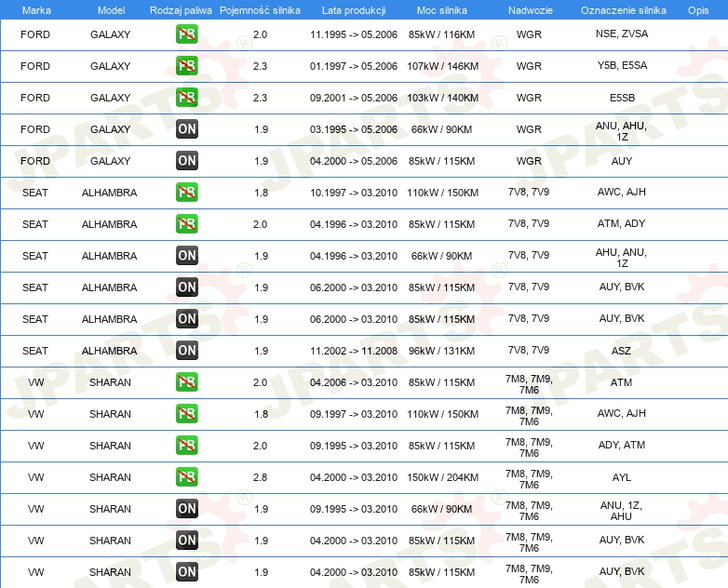Click the Nadwozie column header

531,10
